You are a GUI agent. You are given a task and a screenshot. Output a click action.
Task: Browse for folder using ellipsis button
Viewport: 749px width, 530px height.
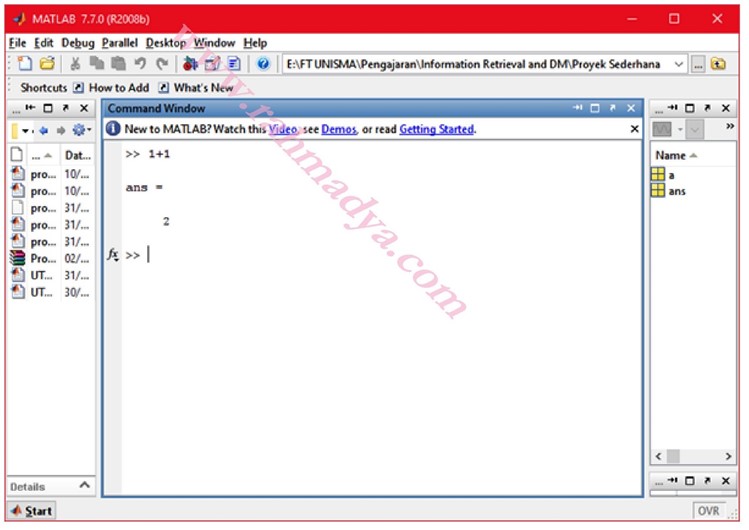699,64
